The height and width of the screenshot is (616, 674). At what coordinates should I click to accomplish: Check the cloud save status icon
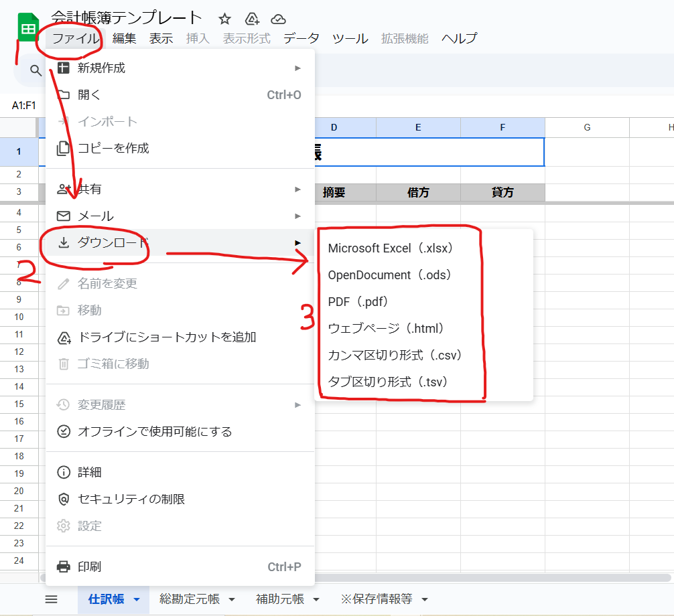[279, 19]
